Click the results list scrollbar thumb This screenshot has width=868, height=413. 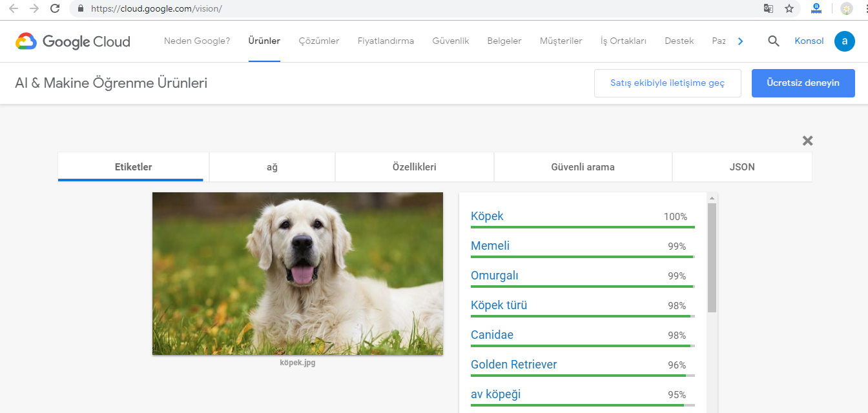point(712,258)
